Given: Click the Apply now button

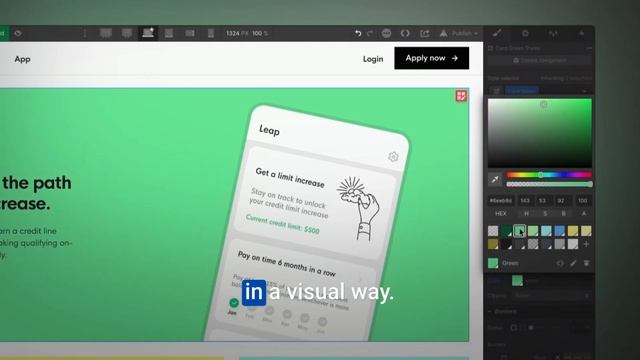Looking at the screenshot, I should click(431, 58).
